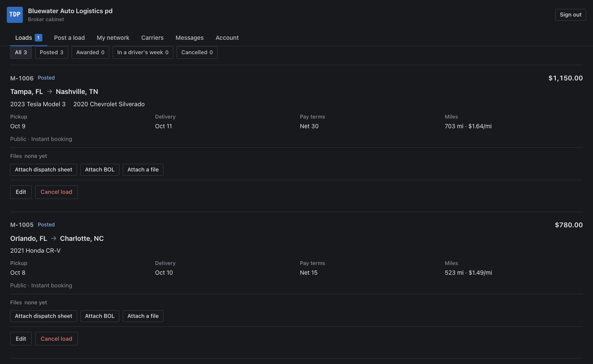Viewport: 593px width, 364px height.
Task: Click the Oct 10 delivery date
Action: pyautogui.click(x=164, y=273)
